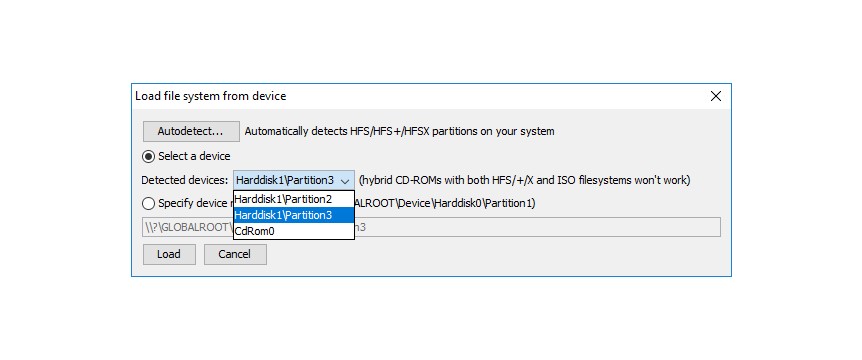This screenshot has height=360, width=862.
Task: Click the "n3" ending of the greyed device path
Action: [361, 227]
